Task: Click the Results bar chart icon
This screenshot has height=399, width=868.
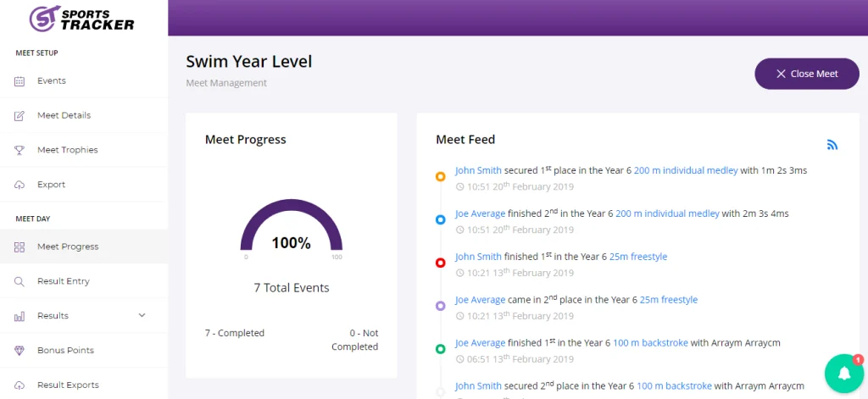Action: point(19,316)
